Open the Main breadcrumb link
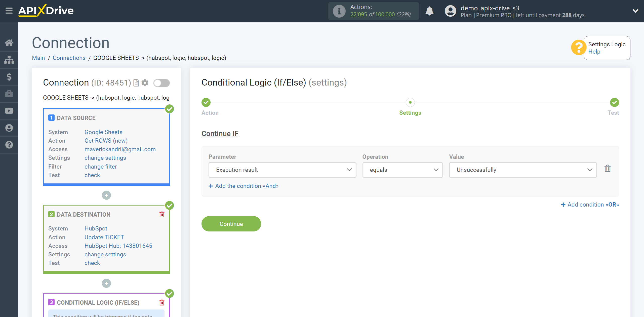 (38, 57)
